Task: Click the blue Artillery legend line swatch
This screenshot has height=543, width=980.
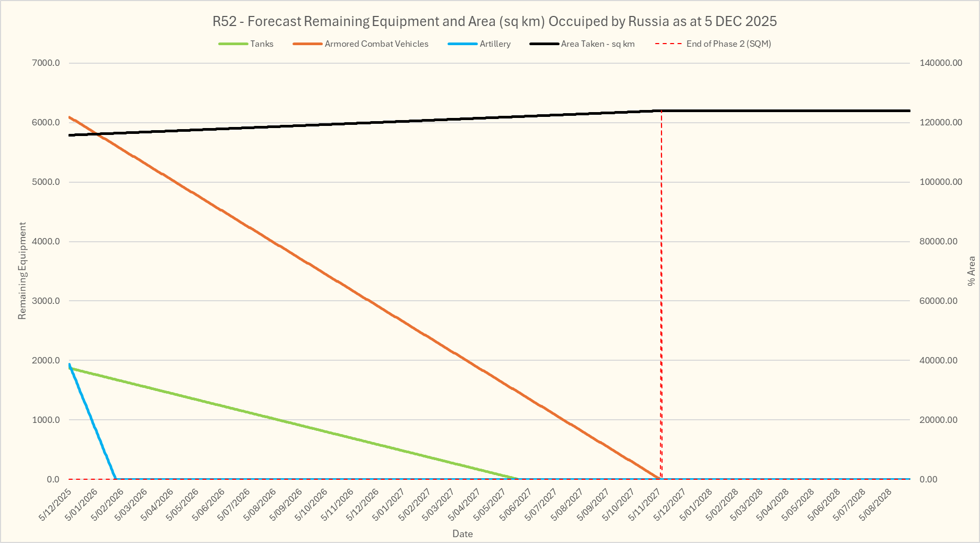Action: (462, 44)
